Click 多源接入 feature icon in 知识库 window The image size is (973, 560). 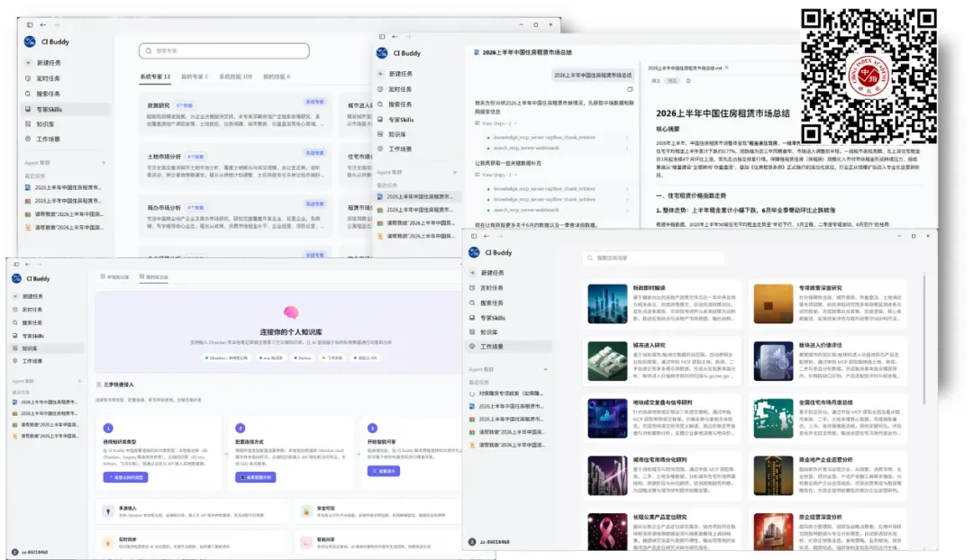coord(108,511)
